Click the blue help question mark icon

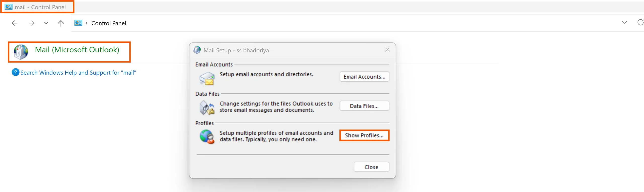click(x=15, y=72)
